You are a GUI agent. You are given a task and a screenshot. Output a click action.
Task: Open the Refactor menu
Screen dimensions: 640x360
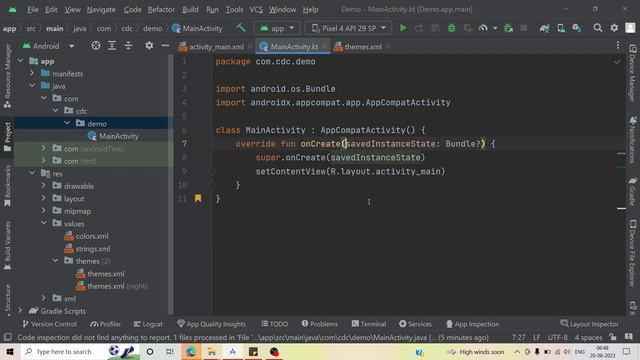161,9
